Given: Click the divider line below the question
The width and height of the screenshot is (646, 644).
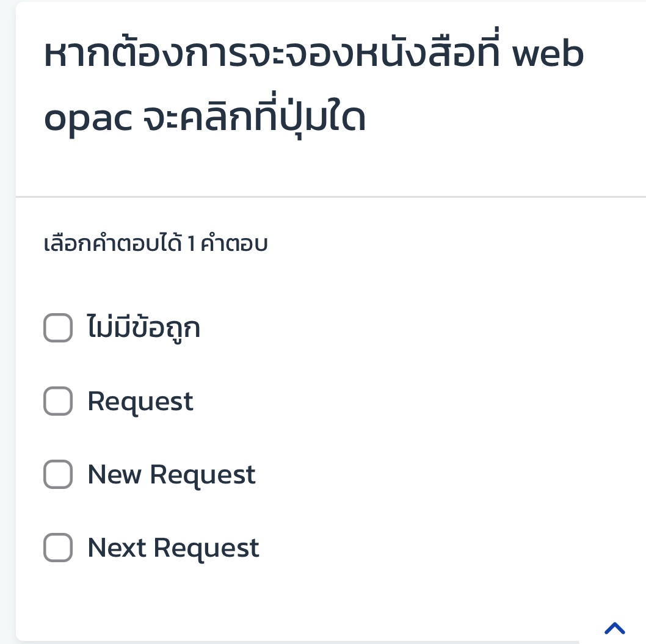Looking at the screenshot, I should point(330,196).
